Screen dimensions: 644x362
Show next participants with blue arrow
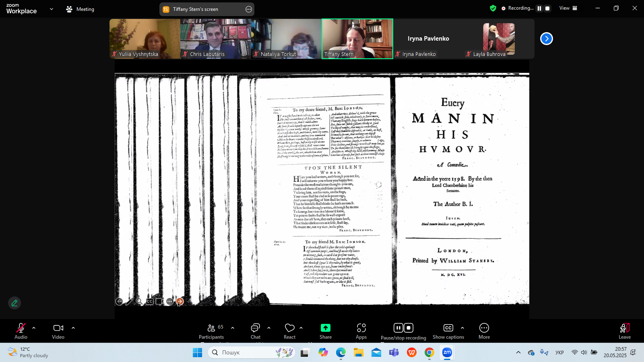click(x=546, y=39)
